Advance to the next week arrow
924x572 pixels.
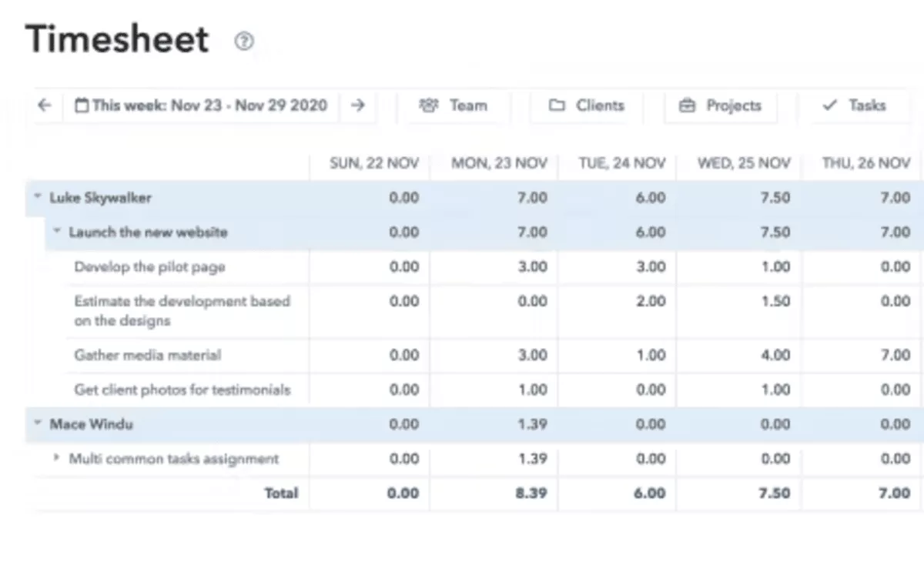(x=357, y=105)
